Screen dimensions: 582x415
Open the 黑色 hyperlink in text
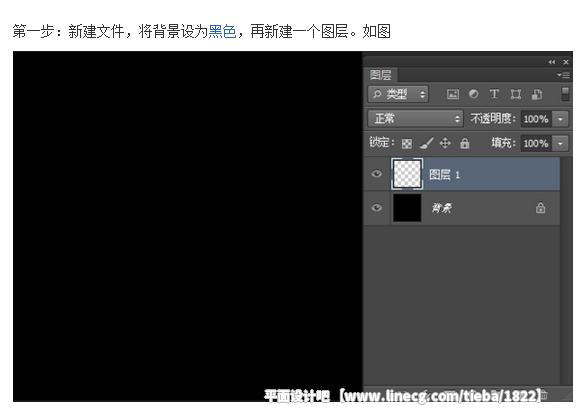[x=222, y=31]
